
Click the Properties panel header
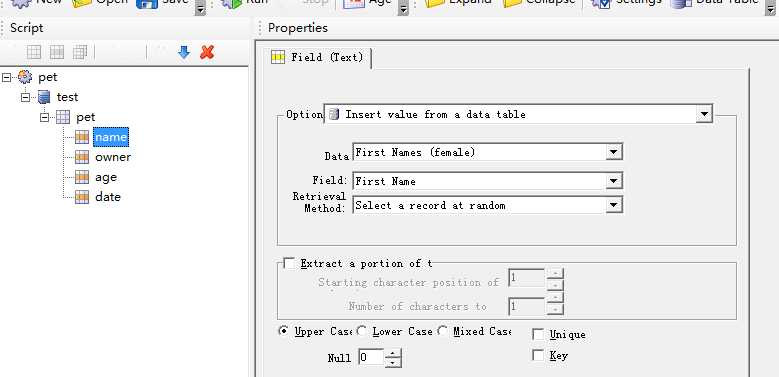(x=298, y=28)
